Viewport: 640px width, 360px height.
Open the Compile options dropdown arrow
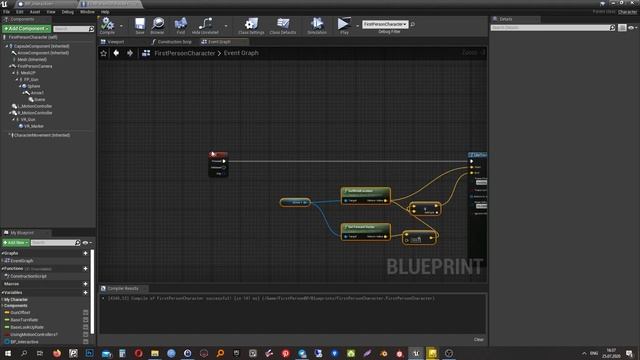(x=121, y=26)
